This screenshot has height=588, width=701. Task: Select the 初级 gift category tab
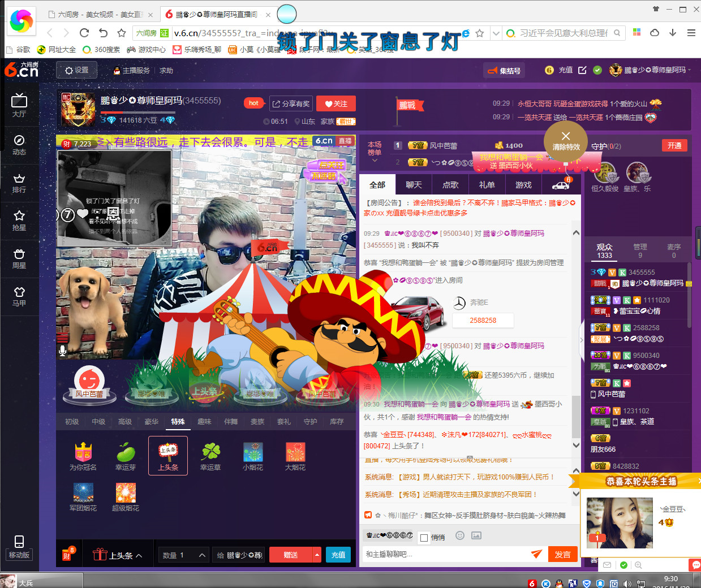72,422
